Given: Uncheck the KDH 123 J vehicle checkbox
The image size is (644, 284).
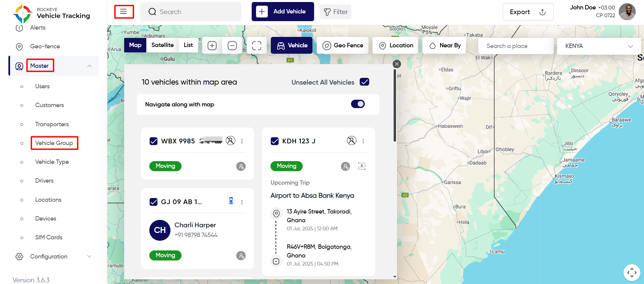Looking at the screenshot, I should pos(275,141).
